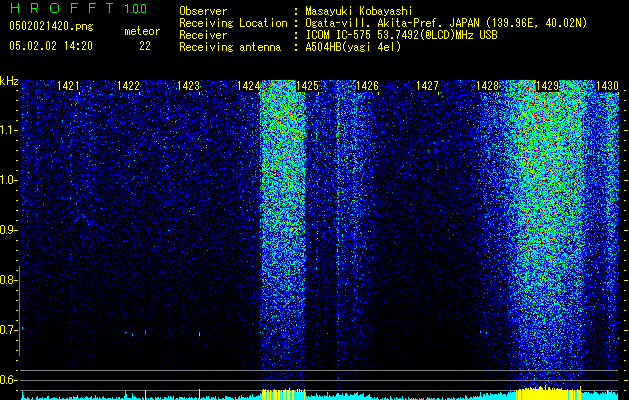Click the 'Observer' field label
The width and height of the screenshot is (629, 400).
point(203,11)
